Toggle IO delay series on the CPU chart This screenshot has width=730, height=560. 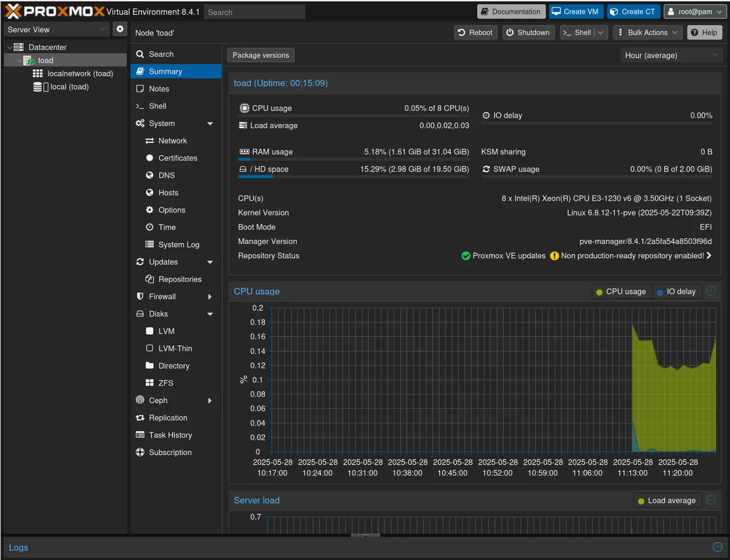(x=677, y=291)
